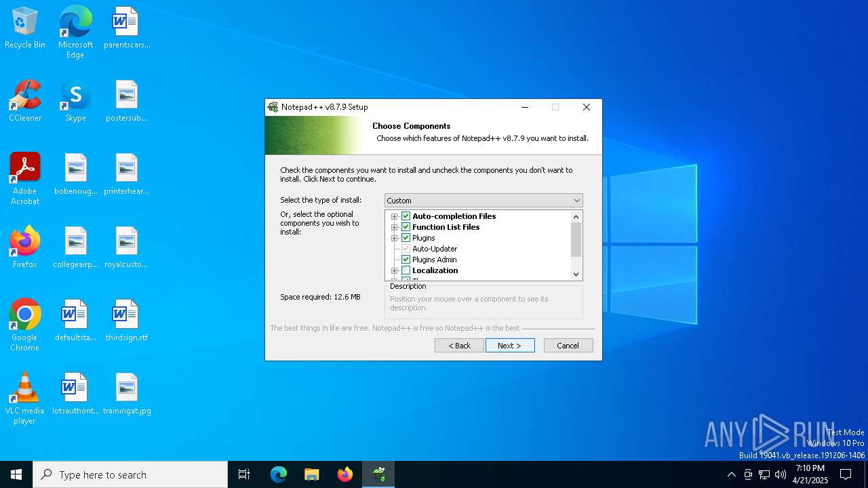Select the parentscars Word document icon

coord(127,28)
